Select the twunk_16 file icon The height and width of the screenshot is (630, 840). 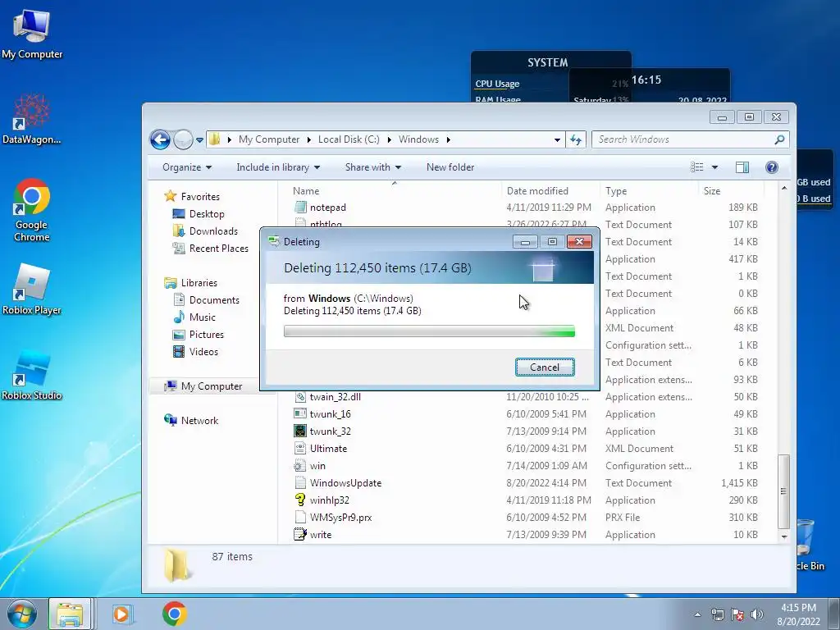click(x=300, y=414)
